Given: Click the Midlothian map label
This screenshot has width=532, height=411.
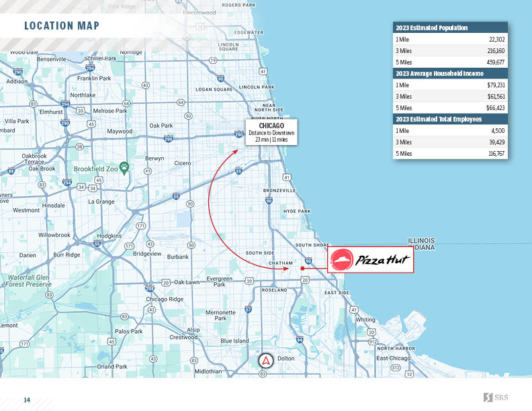Looking at the screenshot, I should click(x=208, y=371).
